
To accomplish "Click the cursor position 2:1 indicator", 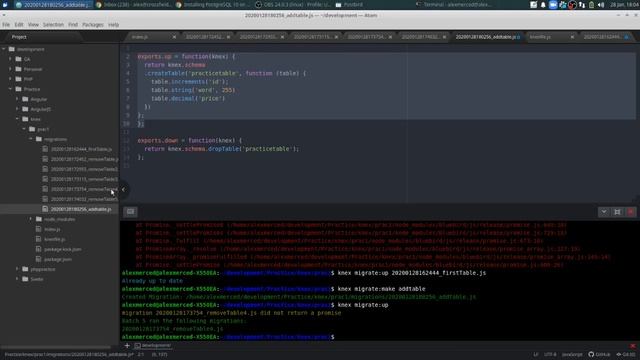I will pyautogui.click(x=141, y=354).
